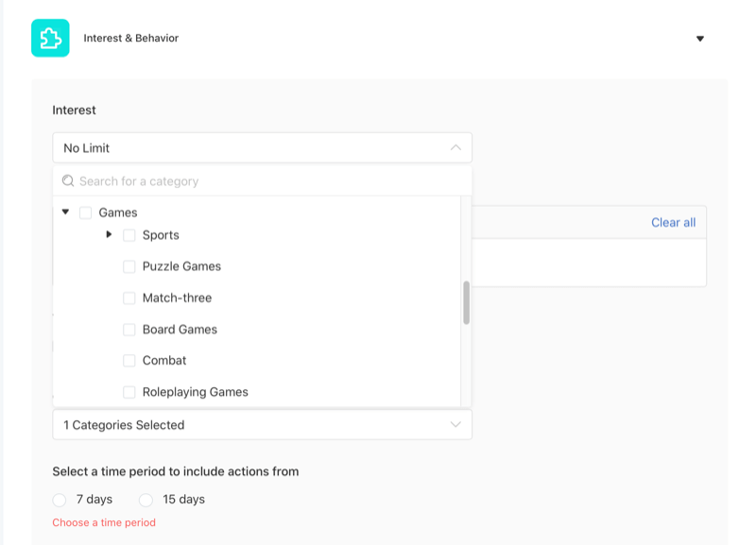The image size is (756, 545).
Task: Select the Board Games checkbox
Action: pos(129,330)
